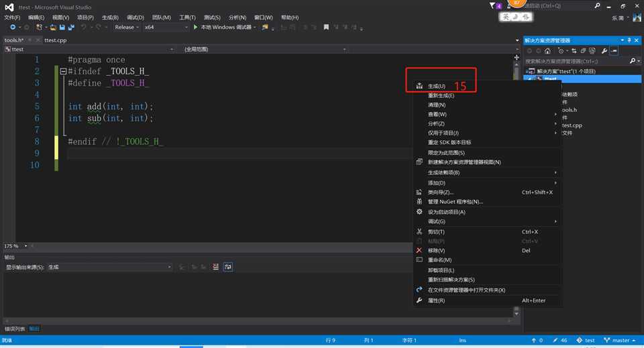Click the save file disk icon
Image resolution: width=644 pixels, height=348 pixels.
click(x=62, y=27)
